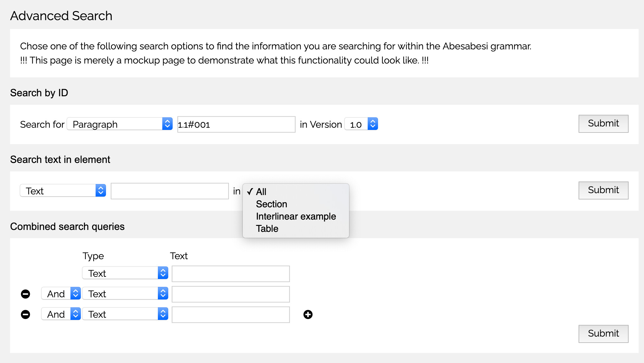Remove the third combined query row
The height and width of the screenshot is (363, 644).
25,314
